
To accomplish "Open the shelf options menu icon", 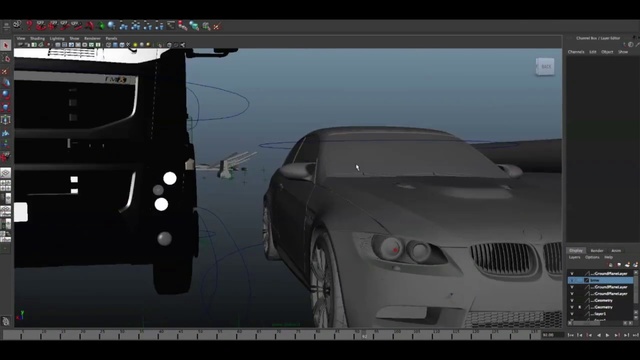I will 6,26.
